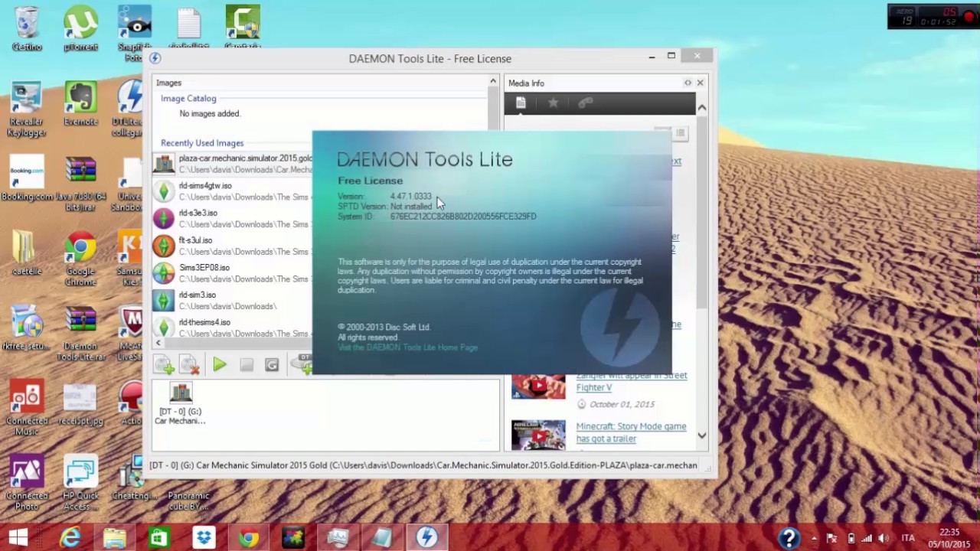The height and width of the screenshot is (551, 980).
Task: Open Minecraft: Story Mode trailer link
Action: pos(631,432)
